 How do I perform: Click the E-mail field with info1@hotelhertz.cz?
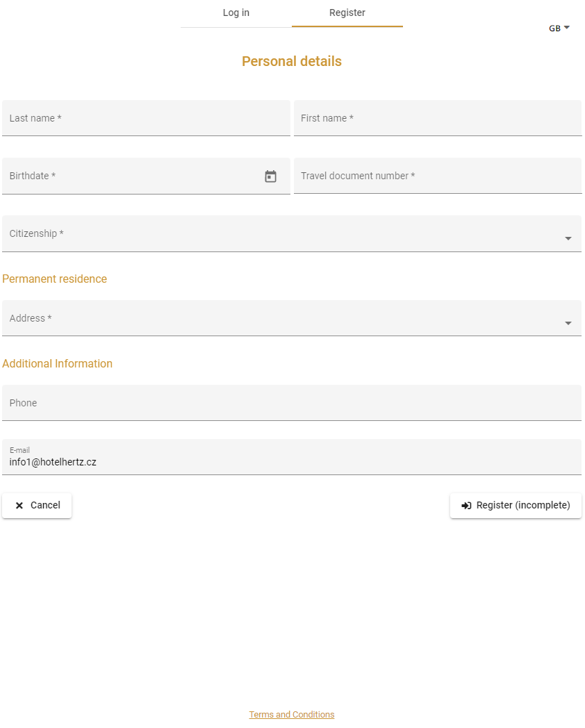tap(292, 457)
